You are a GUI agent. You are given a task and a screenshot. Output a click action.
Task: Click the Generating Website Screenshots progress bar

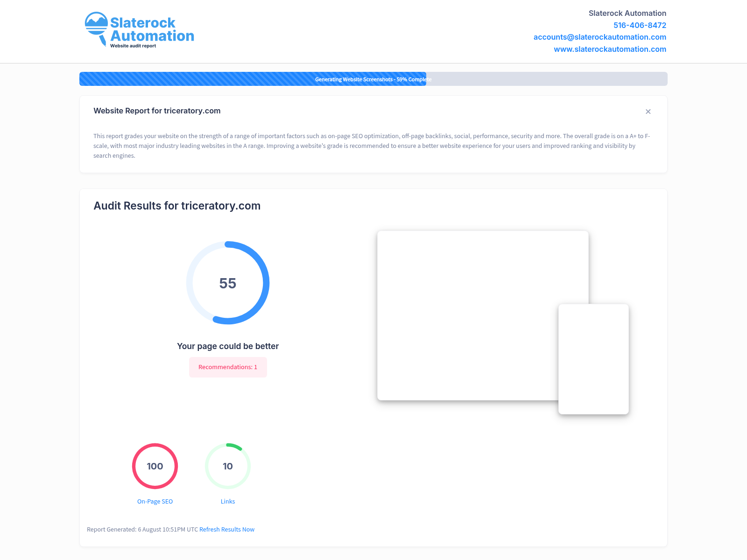point(373,79)
